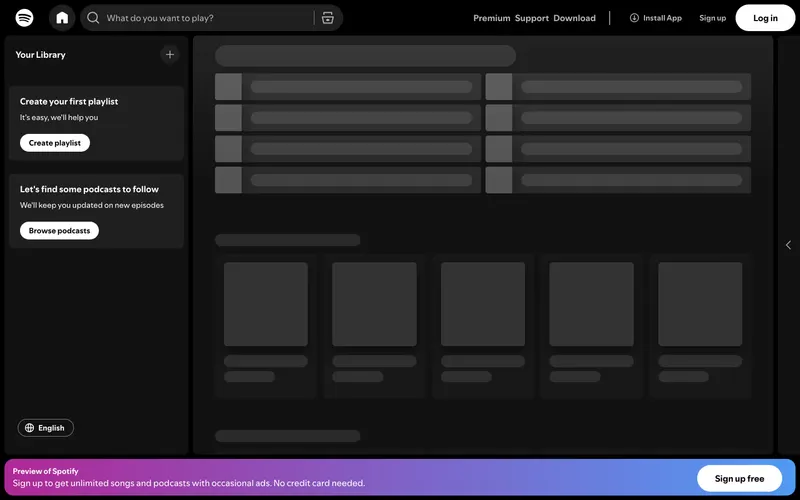The image size is (800, 500).
Task: Open the Support link
Action: [532, 18]
